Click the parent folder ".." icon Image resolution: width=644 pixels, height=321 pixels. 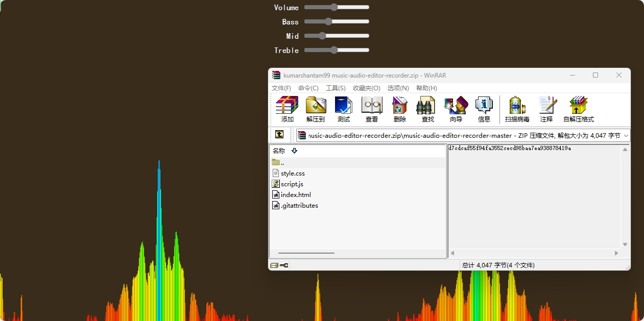click(276, 162)
